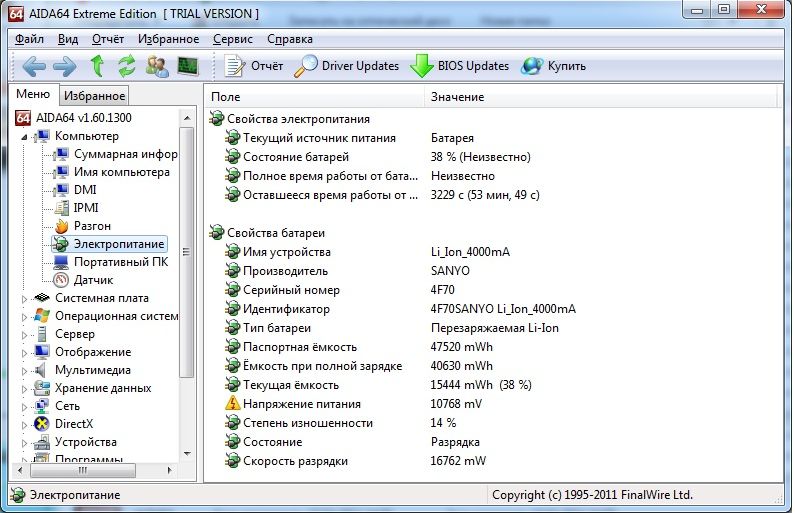Viewport: 795px width, 513px height.
Task: Open the Сервис menu
Action: pyautogui.click(x=233, y=39)
